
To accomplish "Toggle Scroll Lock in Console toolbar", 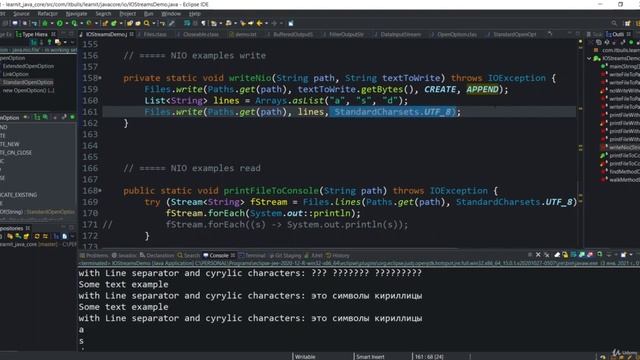I will [x=565, y=255].
